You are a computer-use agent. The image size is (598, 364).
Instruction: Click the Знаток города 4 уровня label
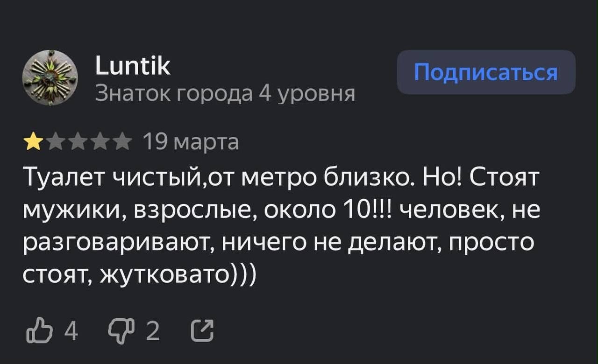[x=225, y=94]
